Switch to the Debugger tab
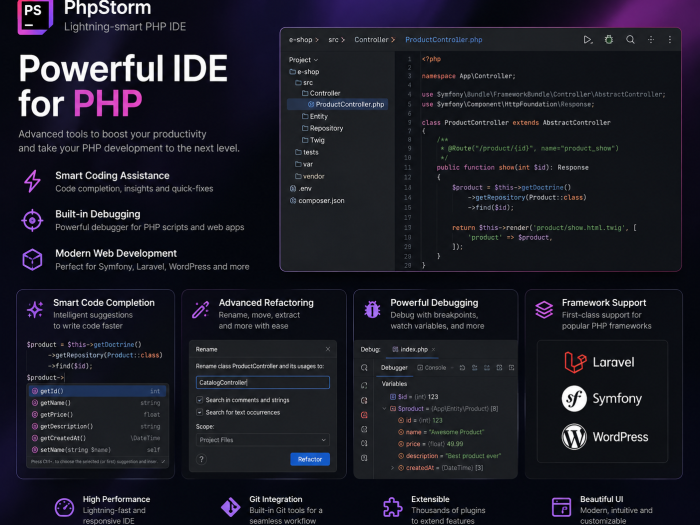This screenshot has width=700, height=525. click(394, 368)
